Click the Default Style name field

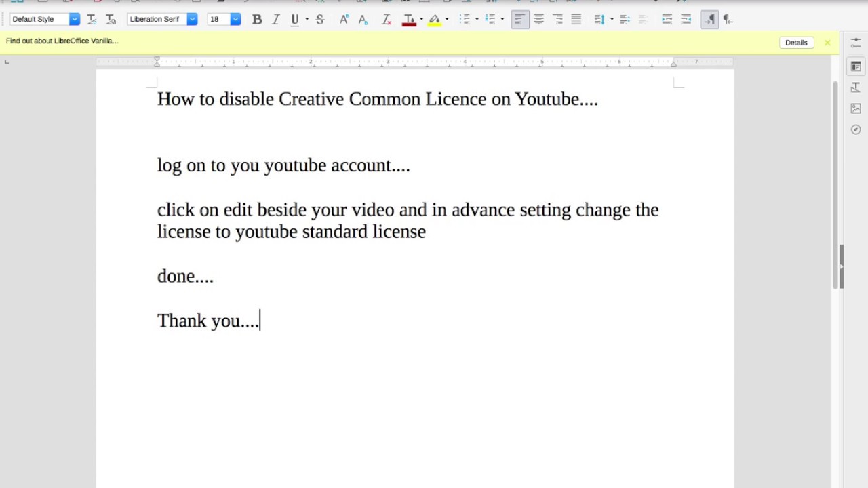[39, 20]
